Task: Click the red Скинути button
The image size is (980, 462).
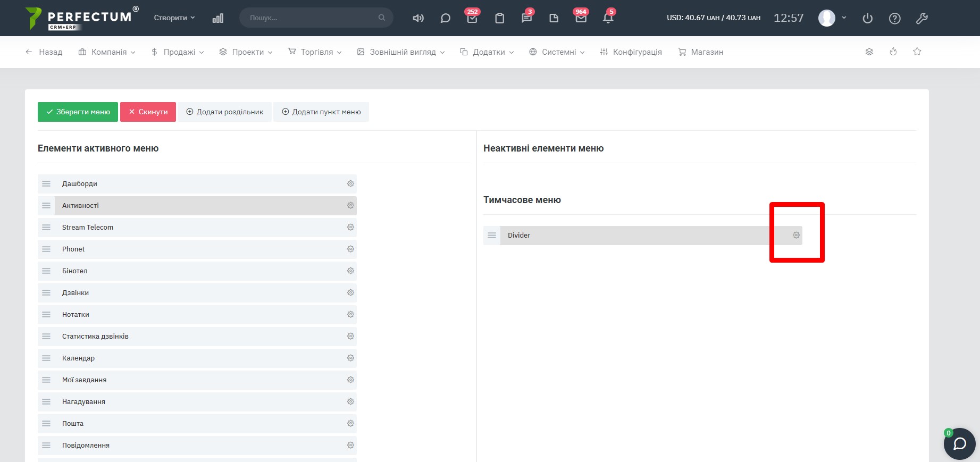Action: (x=148, y=112)
